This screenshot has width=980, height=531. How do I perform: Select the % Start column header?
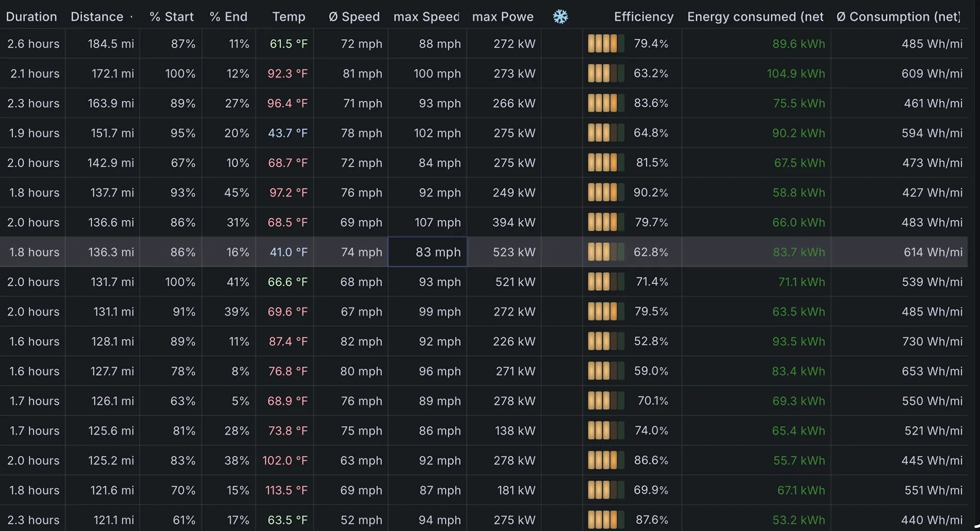coord(171,16)
